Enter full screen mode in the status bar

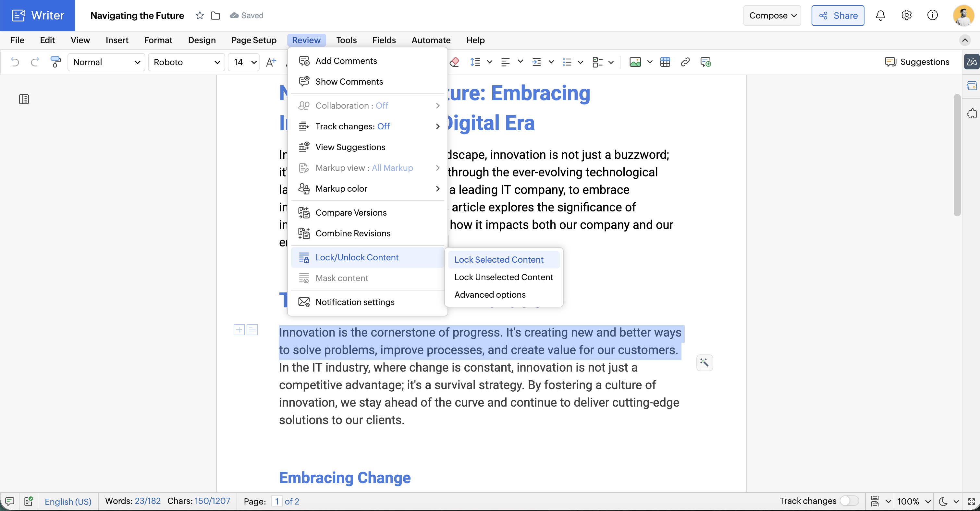[x=971, y=501]
